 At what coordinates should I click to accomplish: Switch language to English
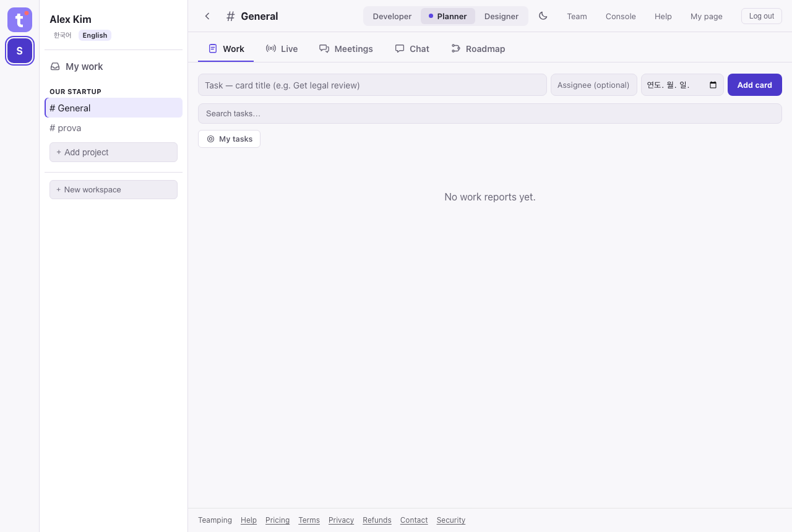point(95,35)
